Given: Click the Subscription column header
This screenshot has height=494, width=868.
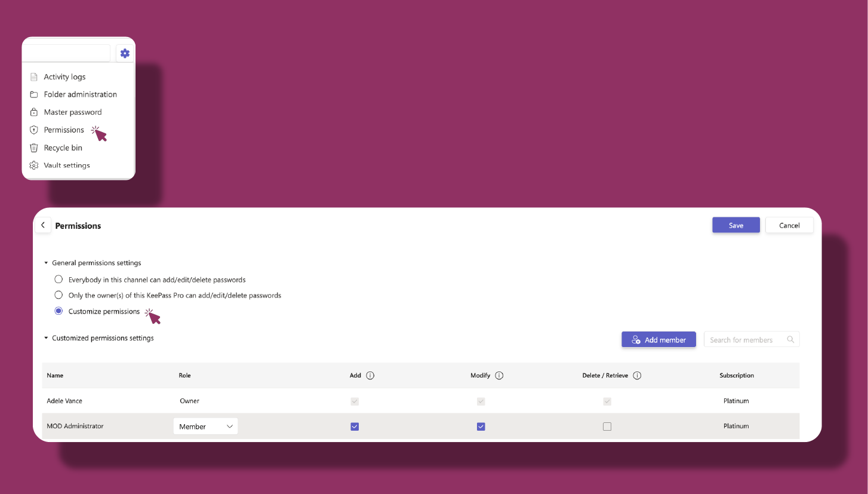Looking at the screenshot, I should [737, 376].
